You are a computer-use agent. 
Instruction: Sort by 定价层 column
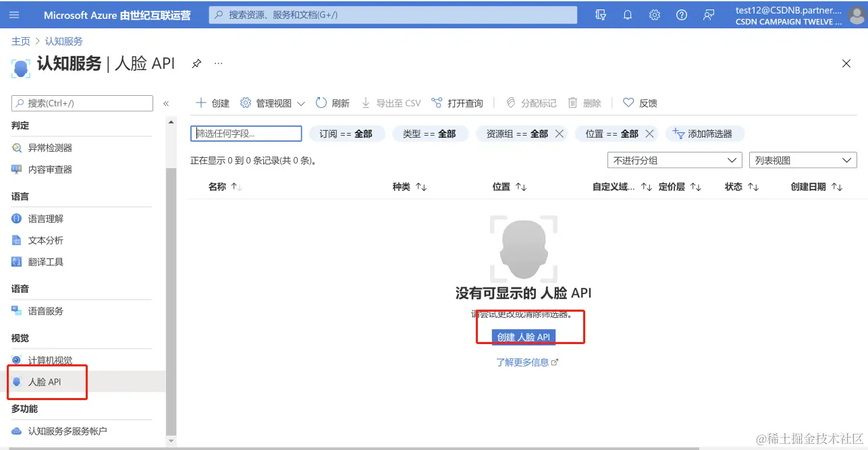click(680, 187)
